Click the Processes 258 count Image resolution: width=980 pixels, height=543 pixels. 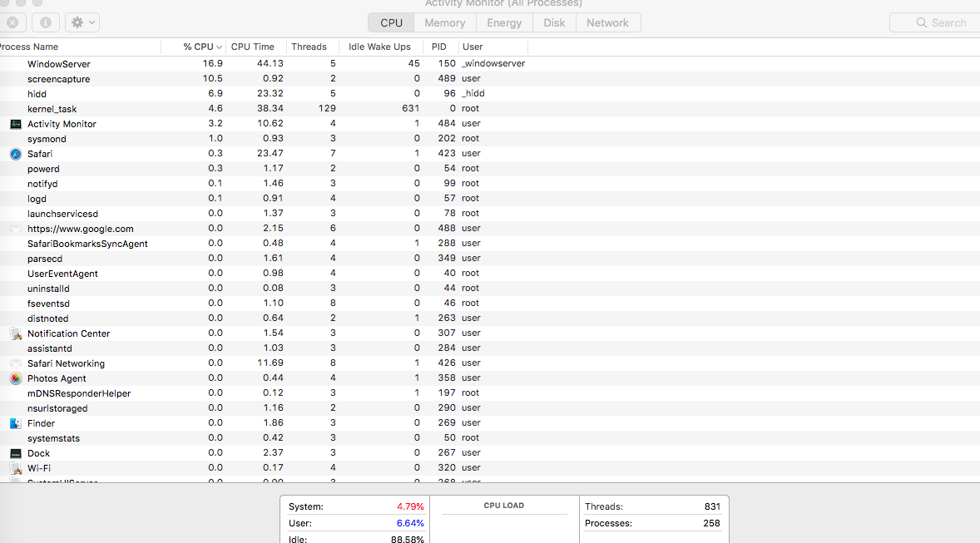coord(711,524)
